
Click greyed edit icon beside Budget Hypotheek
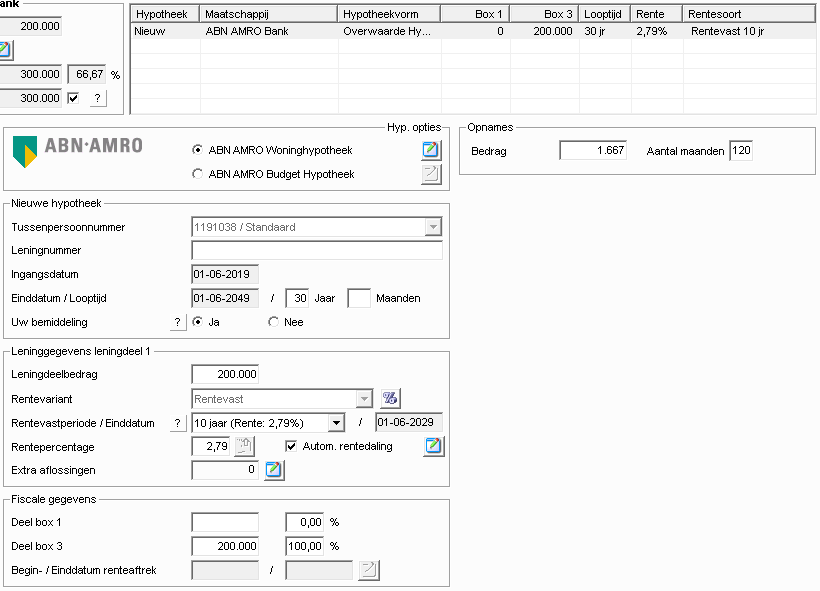coord(431,174)
